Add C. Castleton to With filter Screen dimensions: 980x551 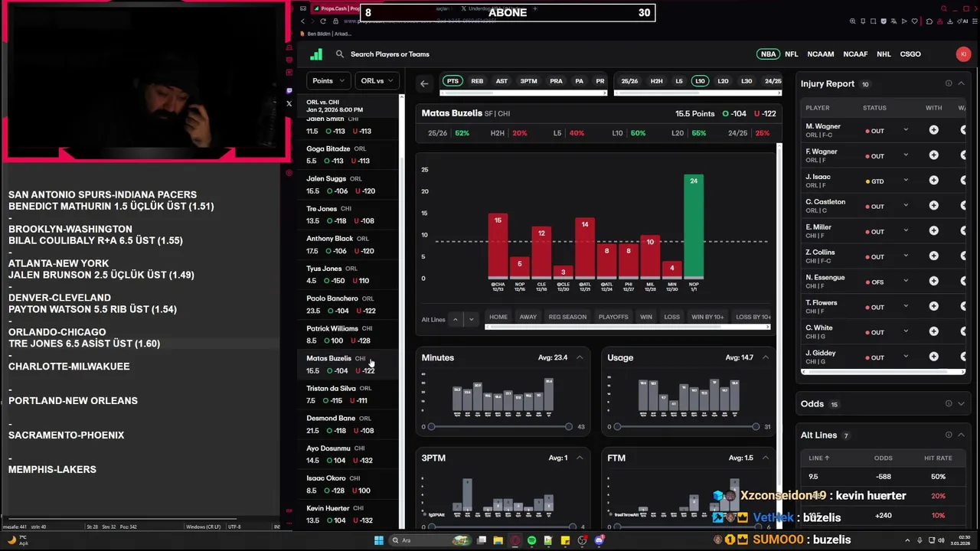933,206
